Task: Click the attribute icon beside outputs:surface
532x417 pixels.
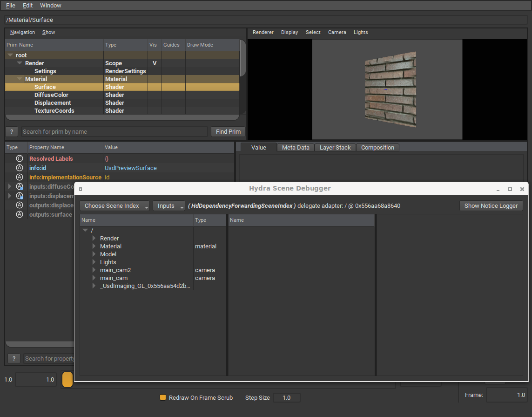Action: 20,214
